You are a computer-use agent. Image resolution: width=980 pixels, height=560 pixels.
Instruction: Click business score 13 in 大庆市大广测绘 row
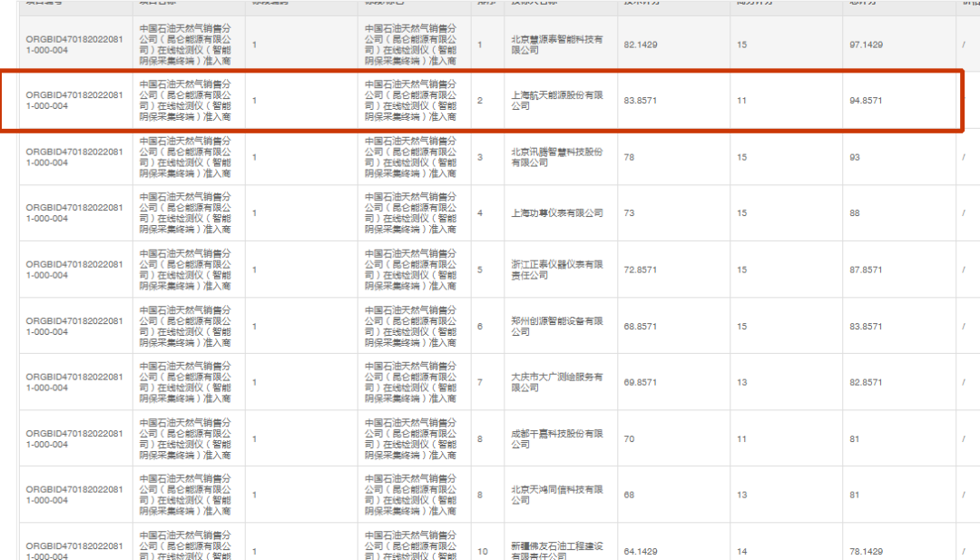[742, 382]
